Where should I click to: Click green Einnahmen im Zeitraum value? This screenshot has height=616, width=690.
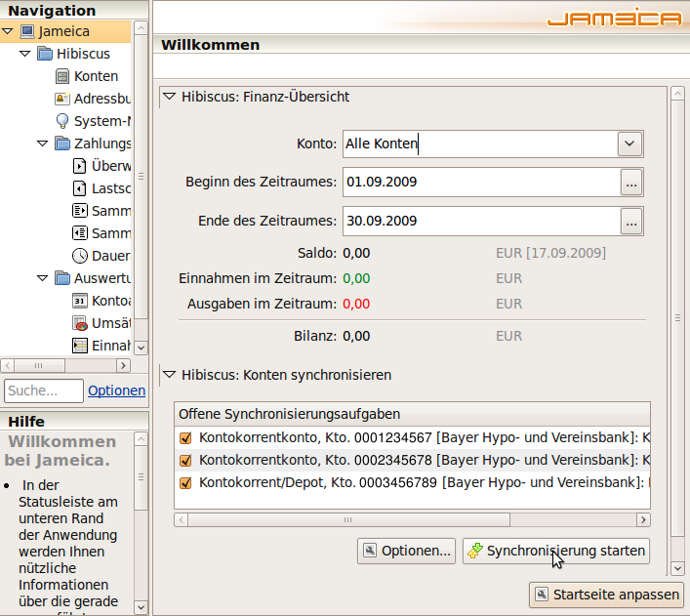tap(356, 278)
